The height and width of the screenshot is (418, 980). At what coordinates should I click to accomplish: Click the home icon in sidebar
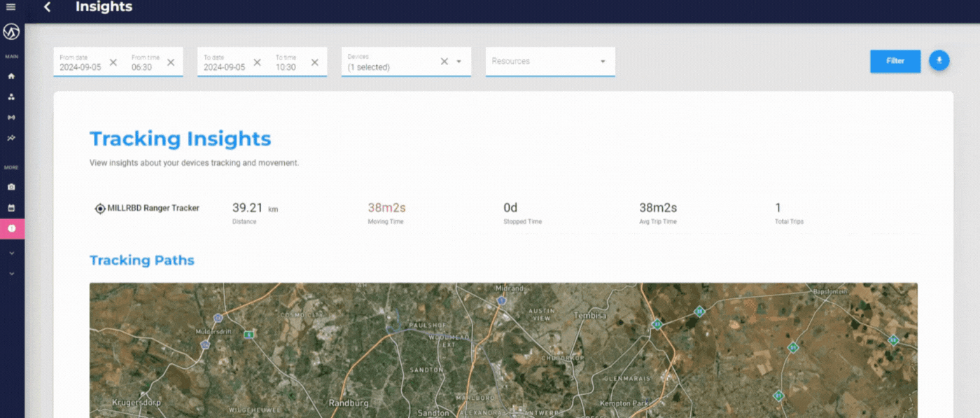11,76
